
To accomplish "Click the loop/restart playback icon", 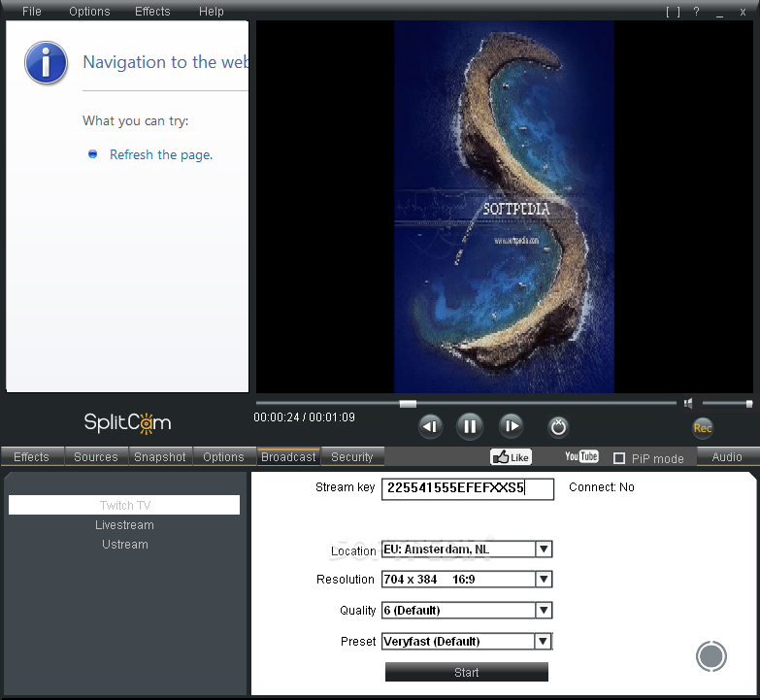I will (x=558, y=427).
